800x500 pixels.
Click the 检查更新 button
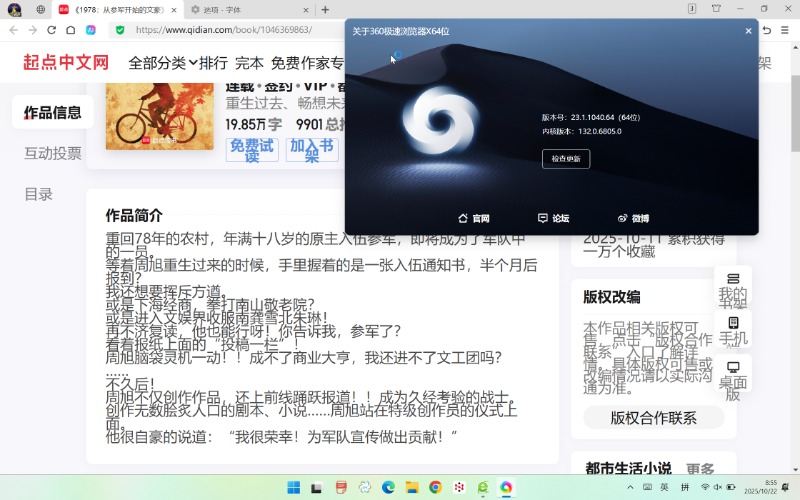(x=565, y=159)
